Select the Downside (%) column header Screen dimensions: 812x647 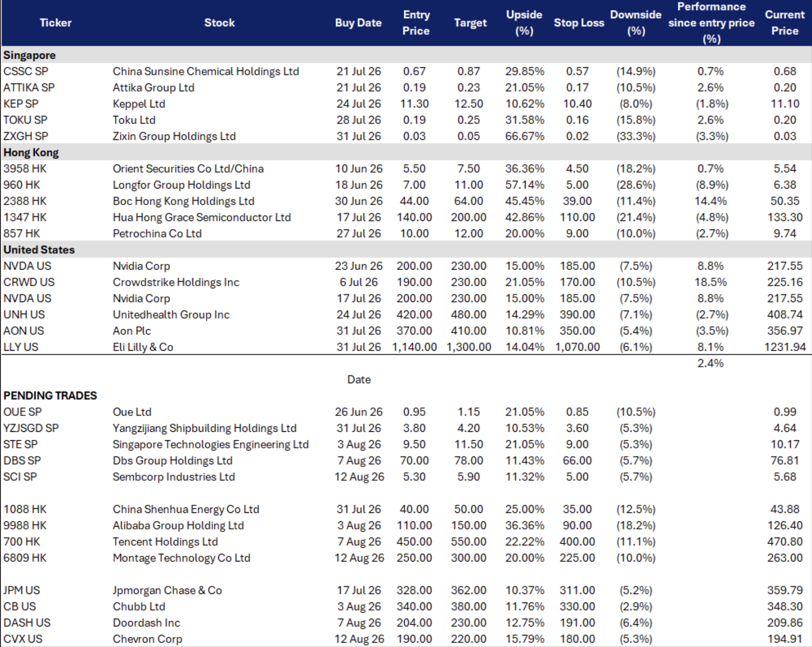[x=636, y=23]
